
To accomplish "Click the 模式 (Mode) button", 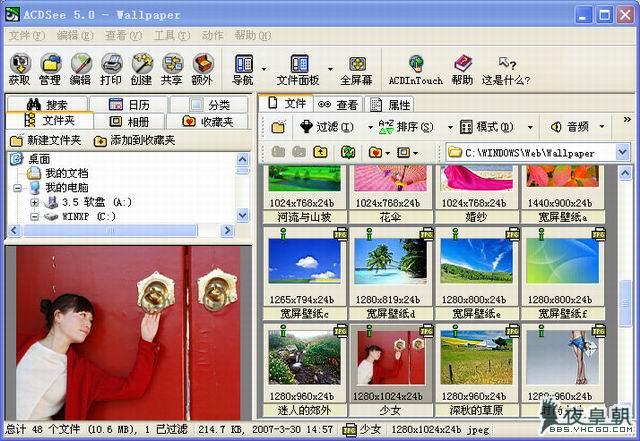I will coord(486,127).
